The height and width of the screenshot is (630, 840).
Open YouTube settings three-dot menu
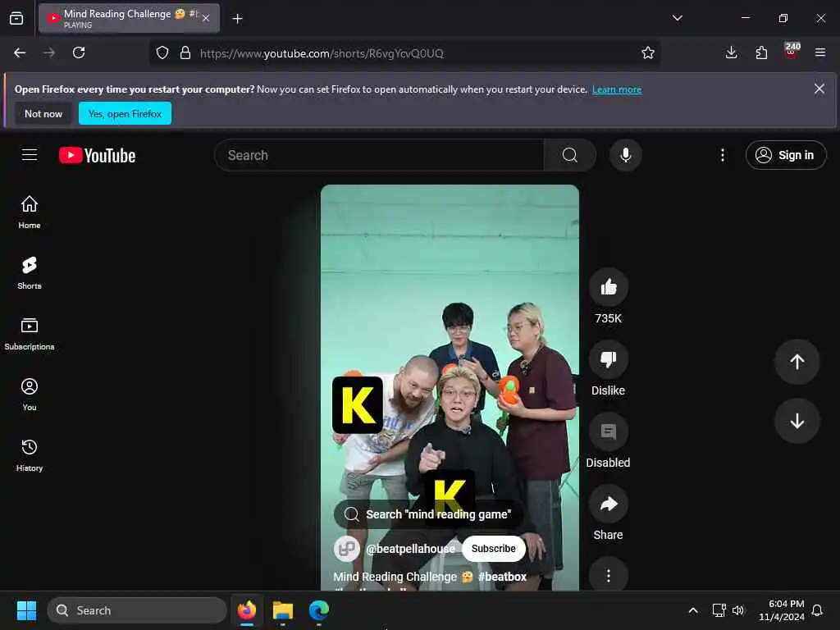click(x=722, y=155)
